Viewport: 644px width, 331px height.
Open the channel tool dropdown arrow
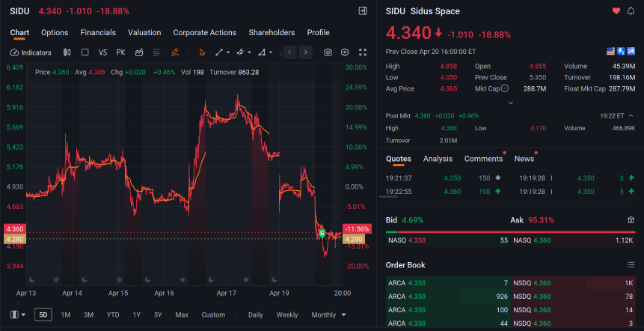click(x=249, y=52)
